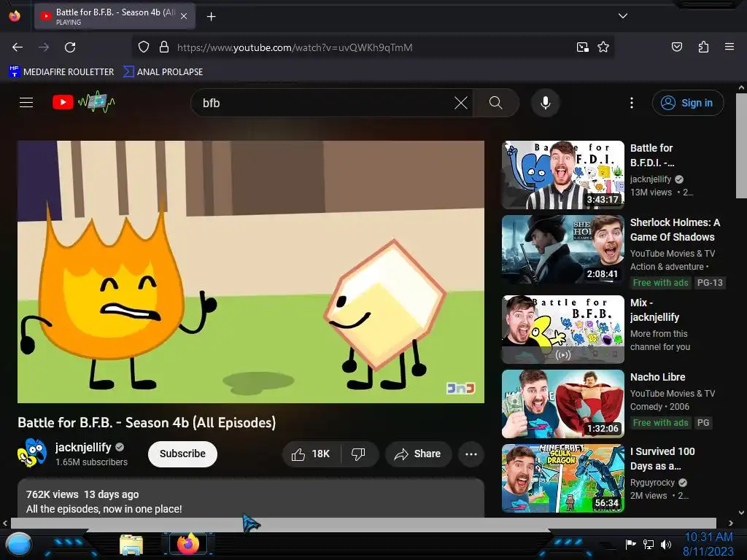The image size is (747, 560).
Task: Click the horizontal scrollbar left arrow
Action: tap(5, 523)
